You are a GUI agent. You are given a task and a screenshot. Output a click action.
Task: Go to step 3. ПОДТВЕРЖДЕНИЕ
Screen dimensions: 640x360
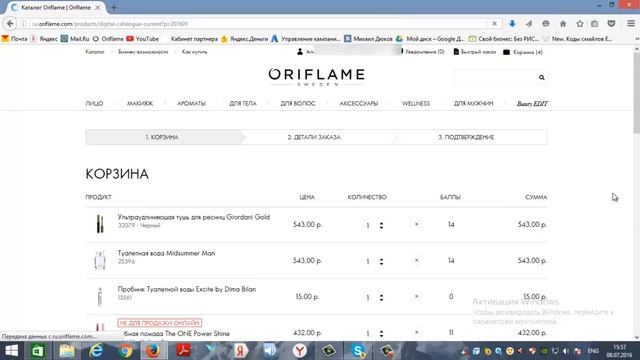pyautogui.click(x=466, y=137)
